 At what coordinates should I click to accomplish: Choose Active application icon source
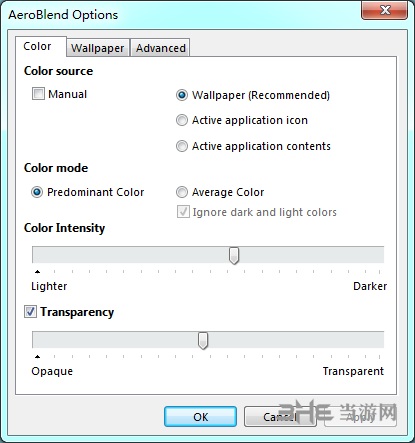(182, 120)
